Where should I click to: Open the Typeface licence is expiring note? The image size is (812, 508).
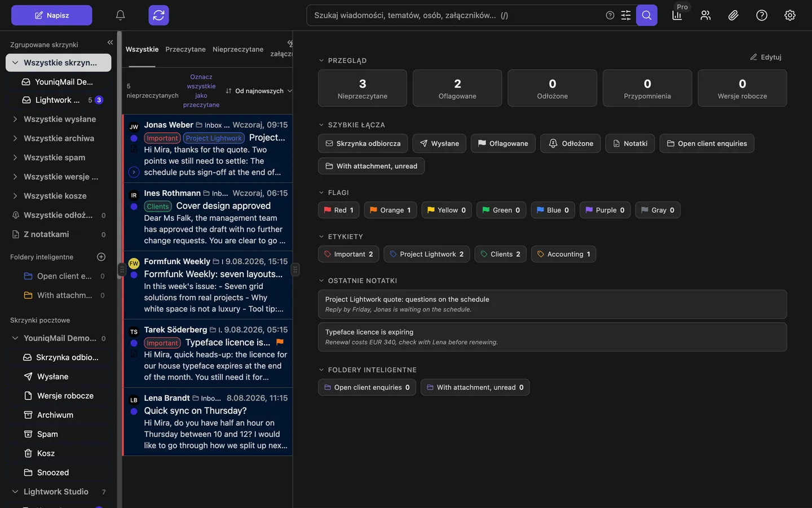click(x=553, y=337)
